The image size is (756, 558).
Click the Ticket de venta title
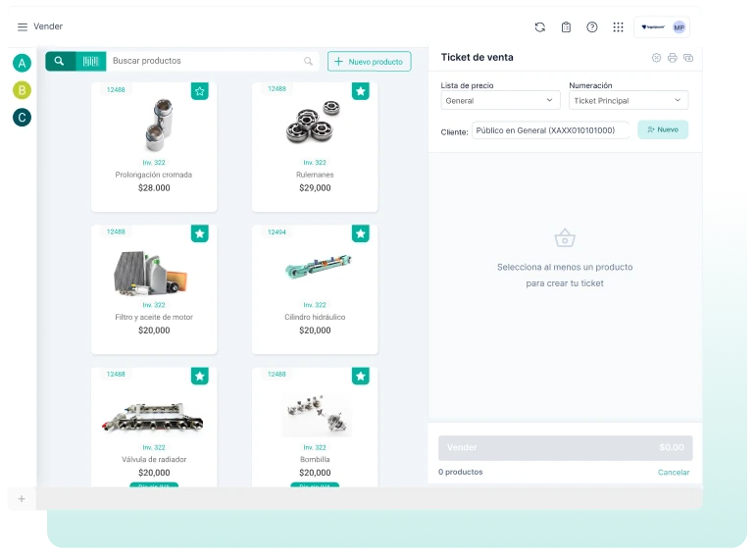coord(477,58)
